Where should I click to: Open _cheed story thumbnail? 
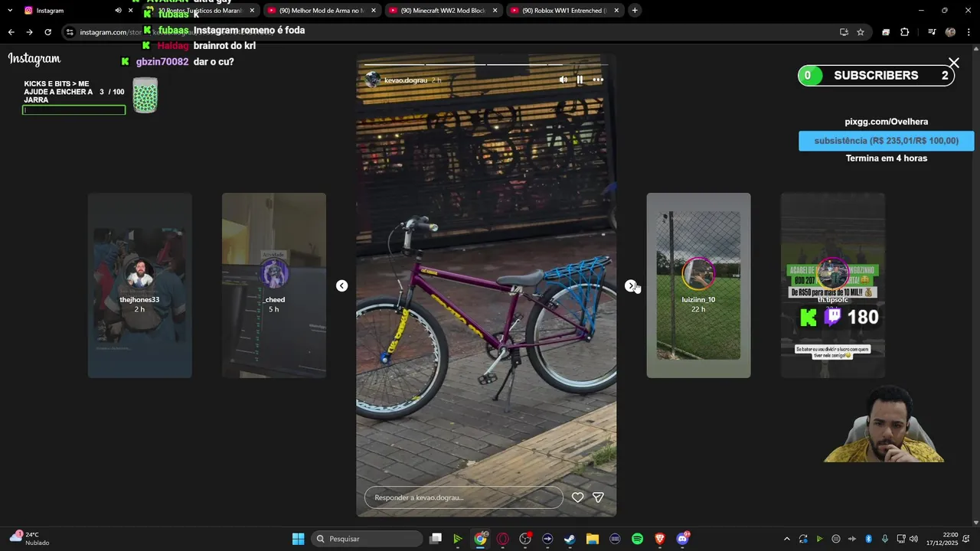[274, 285]
